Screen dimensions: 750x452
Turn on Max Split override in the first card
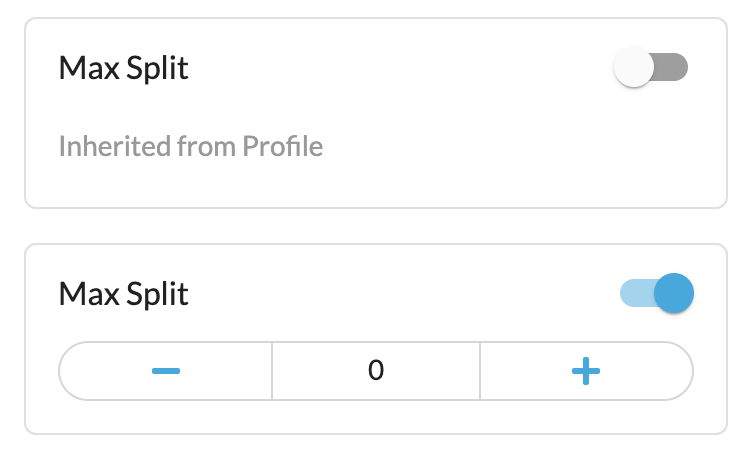pos(652,69)
